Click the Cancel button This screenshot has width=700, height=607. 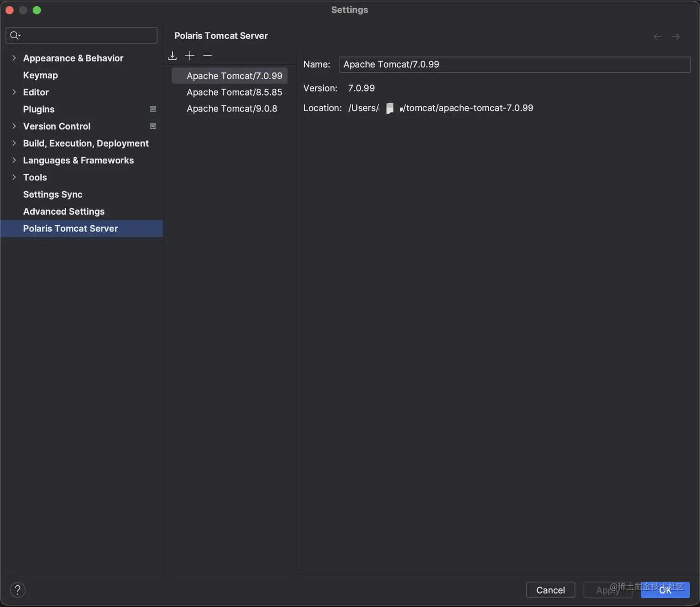(550, 590)
